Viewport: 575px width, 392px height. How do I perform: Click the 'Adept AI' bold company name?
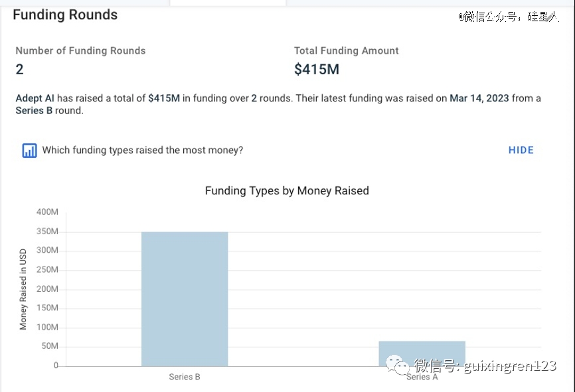35,98
